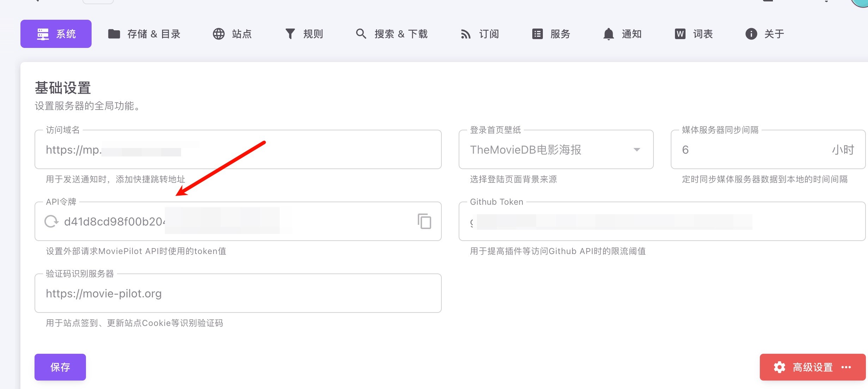Click the three dots on 高级设置 button
868x389 pixels.
[846, 367]
